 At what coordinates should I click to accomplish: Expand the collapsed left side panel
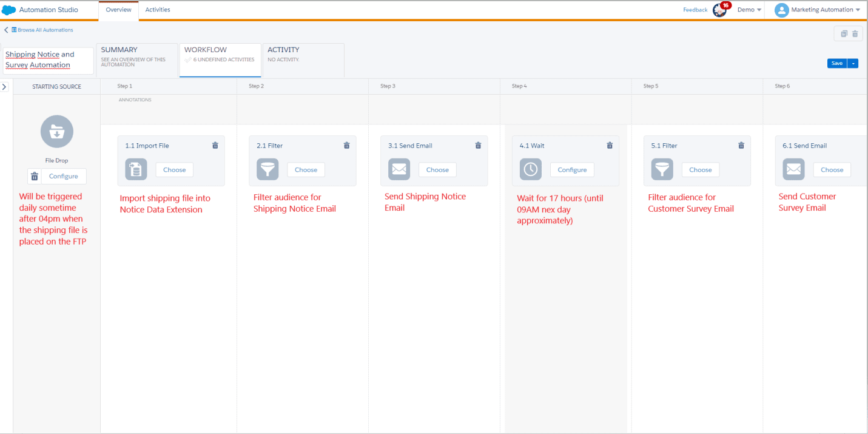pos(5,87)
